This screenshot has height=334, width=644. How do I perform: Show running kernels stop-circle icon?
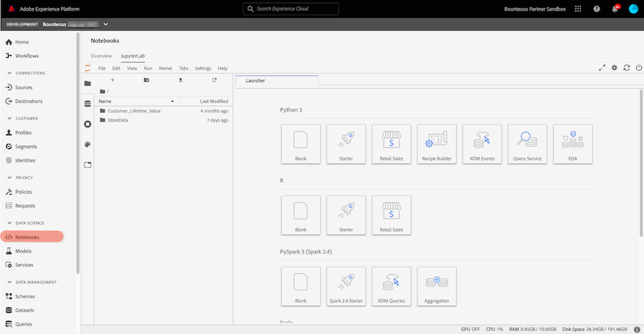click(x=87, y=124)
